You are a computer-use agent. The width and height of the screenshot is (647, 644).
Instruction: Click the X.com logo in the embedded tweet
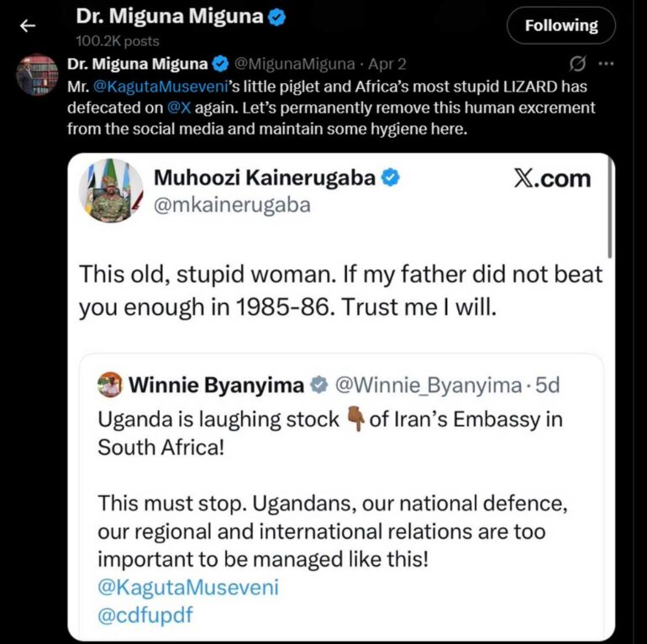[551, 178]
